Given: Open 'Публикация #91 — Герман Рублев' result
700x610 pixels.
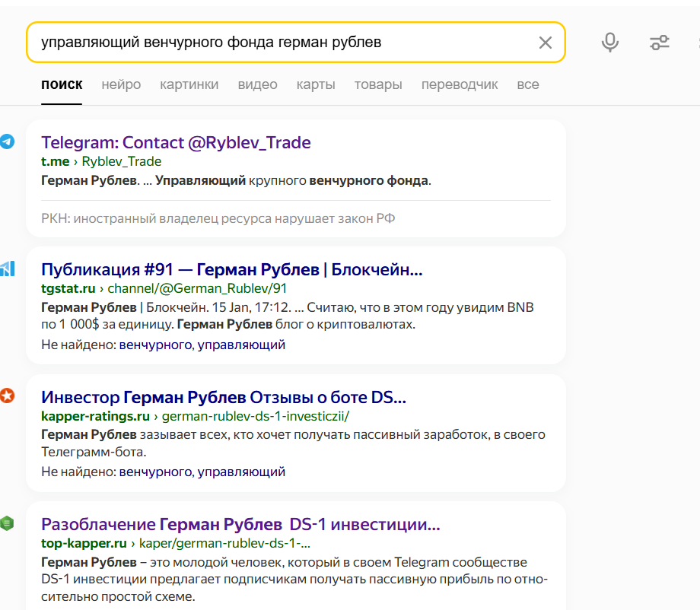Looking at the screenshot, I should point(232,269).
